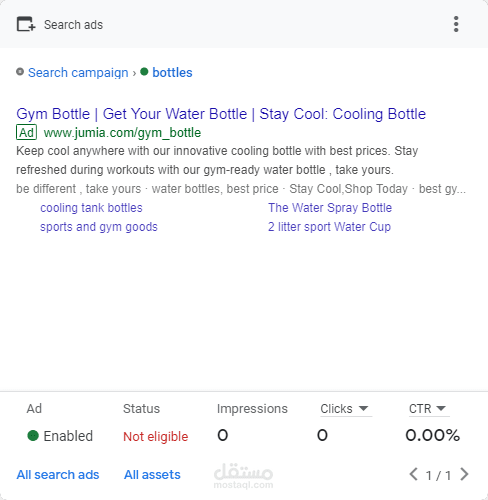Open All search ads link
Screen dimensions: 488x500
58,475
